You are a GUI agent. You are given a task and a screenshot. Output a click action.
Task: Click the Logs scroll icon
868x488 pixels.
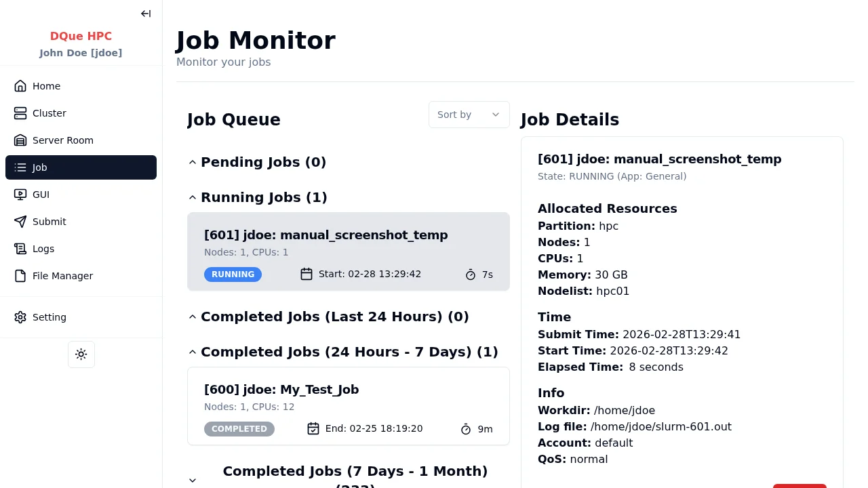[x=20, y=249]
